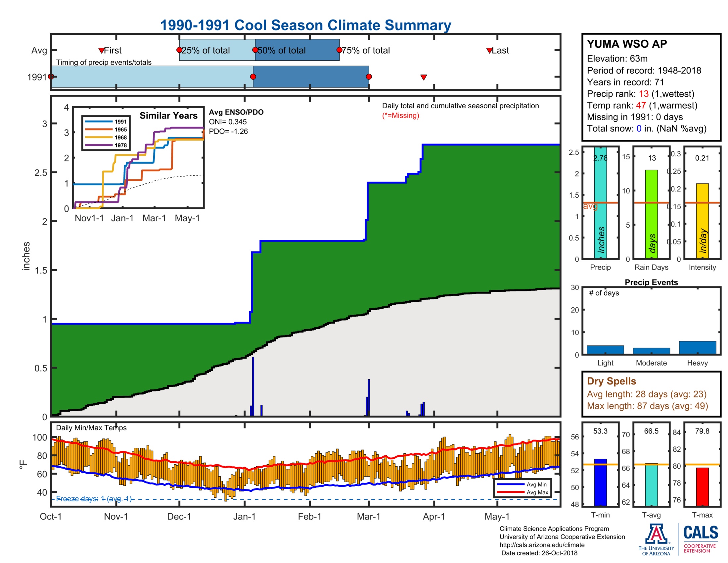Image resolution: width=728 pixels, height=563 pixels.
Task: Click the 'Apr-1' main x-axis label
Action: coord(434,517)
